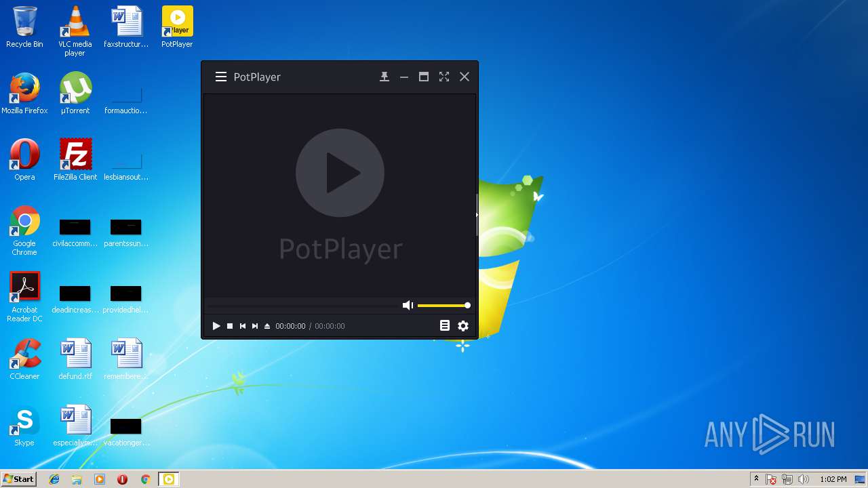This screenshot has height=488, width=868.
Task: Open Windows Explorer from taskbar
Action: pos(77,479)
